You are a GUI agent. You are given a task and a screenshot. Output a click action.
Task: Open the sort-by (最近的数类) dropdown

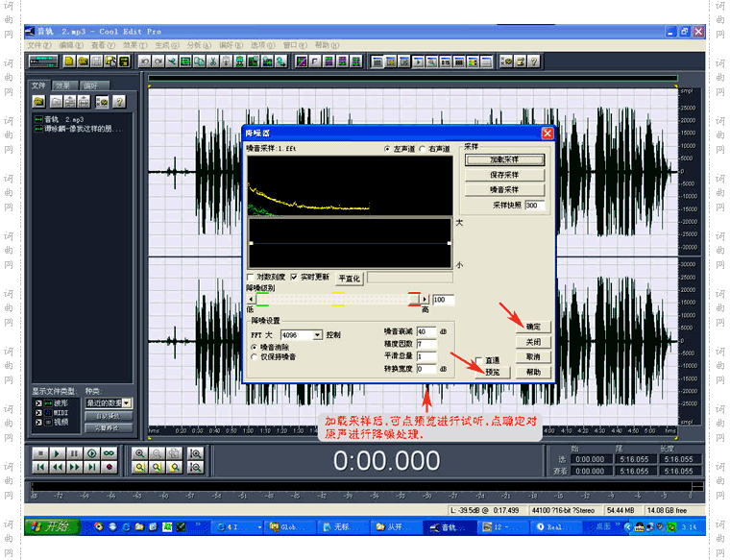point(127,402)
